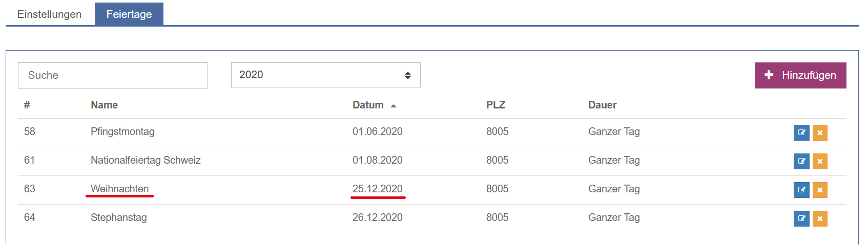
Task: Sort by the Name column header
Action: click(x=105, y=105)
